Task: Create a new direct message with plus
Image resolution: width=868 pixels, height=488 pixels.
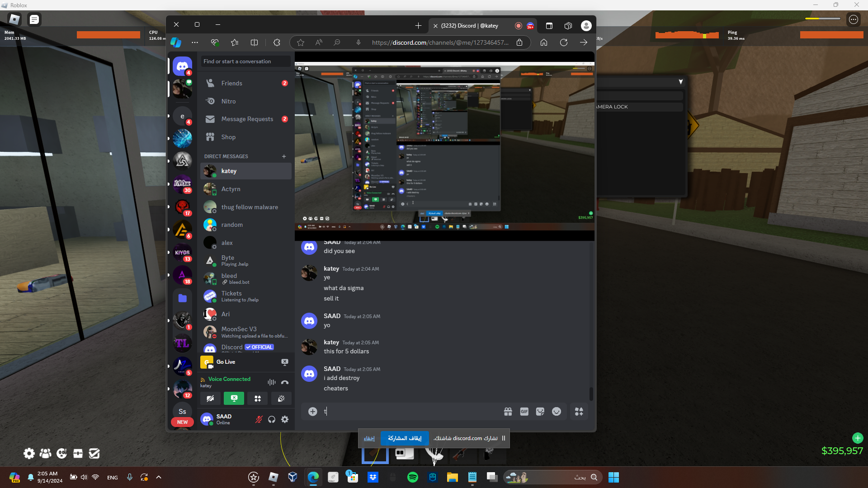Action: (284, 156)
